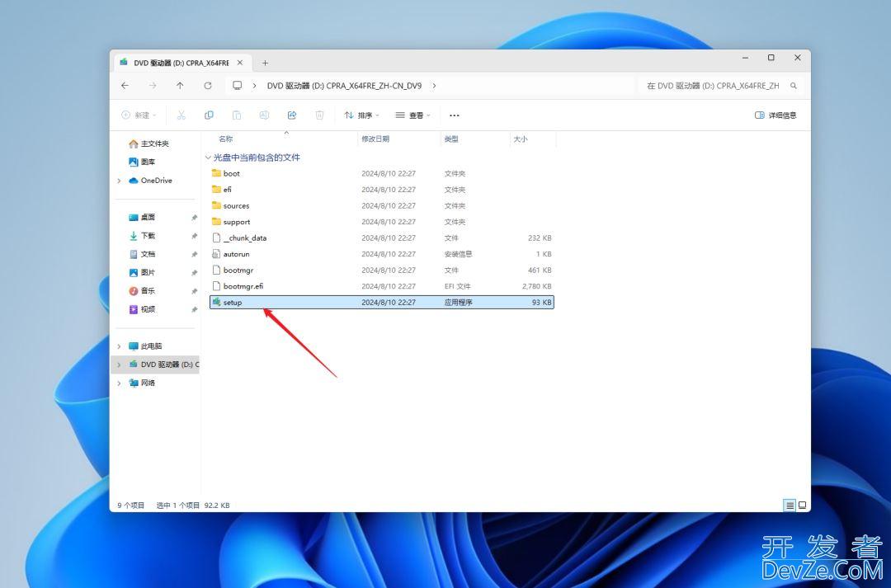Open the sources folder
Image resolution: width=891 pixels, height=588 pixels.
(236, 206)
